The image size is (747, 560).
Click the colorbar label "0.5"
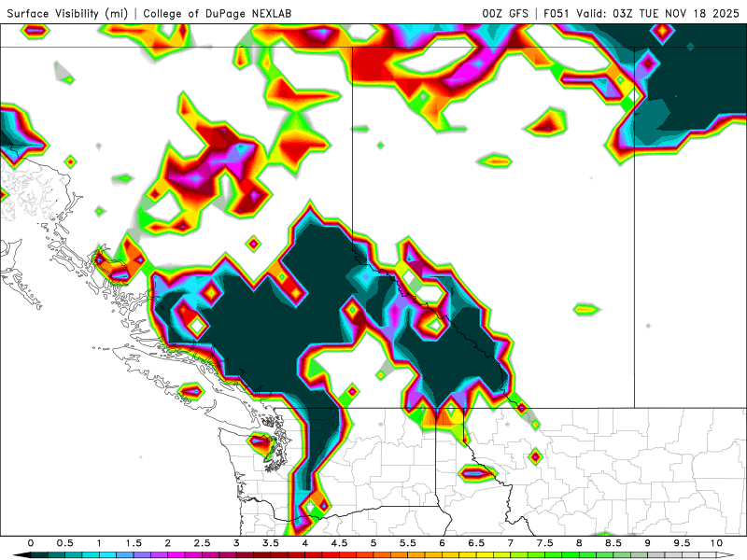[64, 543]
